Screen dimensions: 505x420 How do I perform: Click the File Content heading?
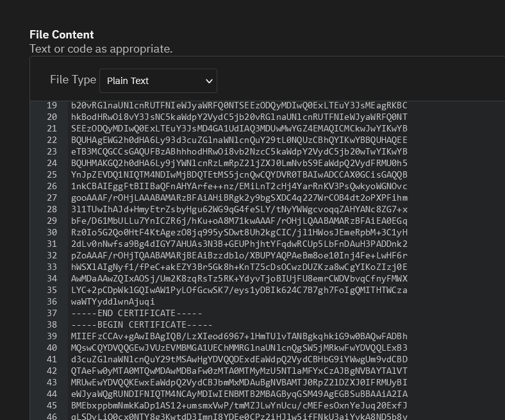62,35
